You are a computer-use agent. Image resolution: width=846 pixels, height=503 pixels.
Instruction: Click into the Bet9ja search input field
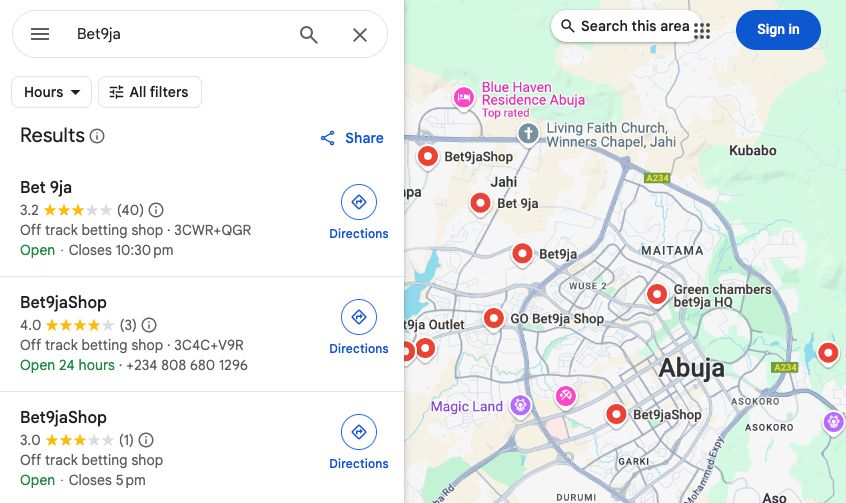181,35
